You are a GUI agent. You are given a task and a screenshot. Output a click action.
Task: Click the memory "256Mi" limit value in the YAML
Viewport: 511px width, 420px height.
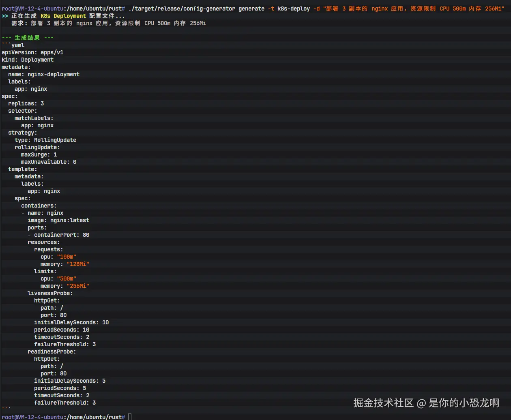tap(78, 286)
